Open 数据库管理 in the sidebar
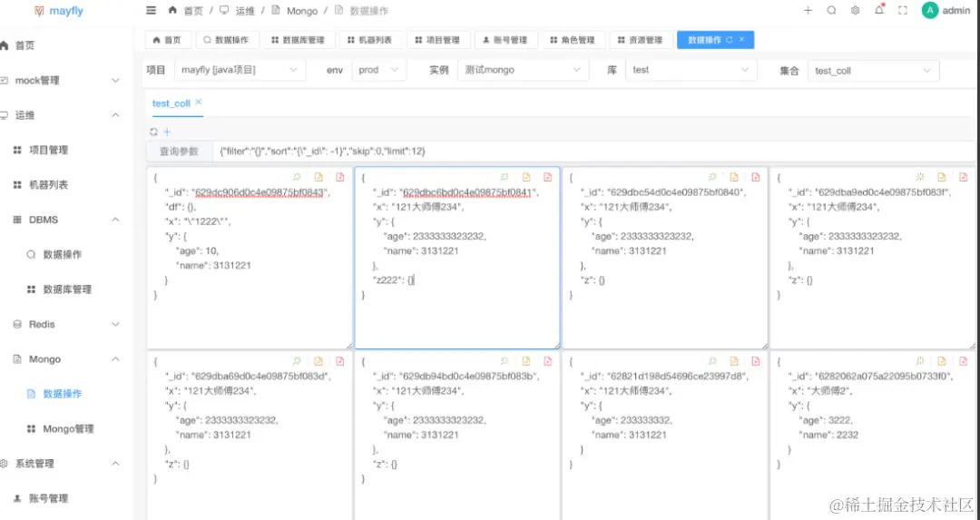Viewport: 980px width, 520px height. (x=67, y=289)
